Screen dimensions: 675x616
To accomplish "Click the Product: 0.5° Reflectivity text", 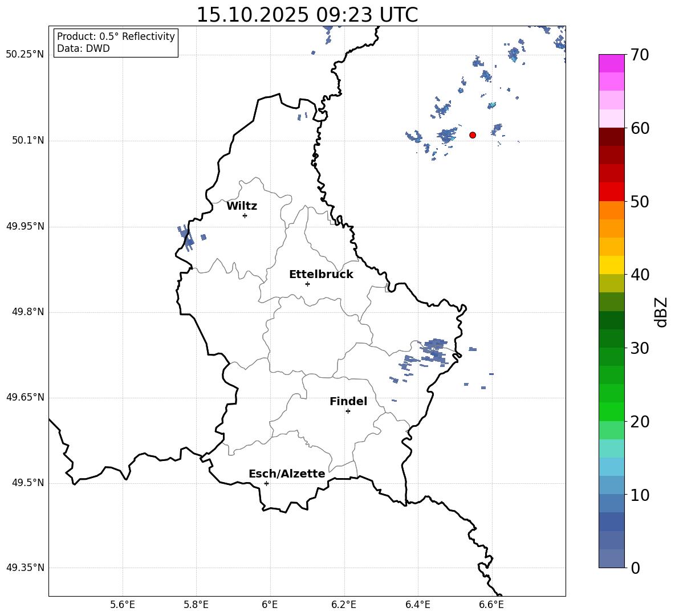I will point(116,36).
